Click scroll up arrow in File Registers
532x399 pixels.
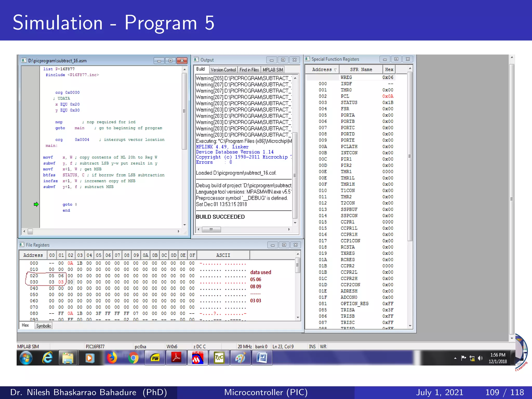(298, 254)
